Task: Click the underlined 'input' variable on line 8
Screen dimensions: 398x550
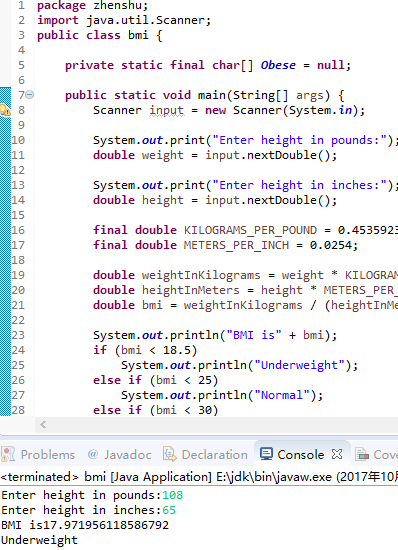Action: click(x=166, y=110)
